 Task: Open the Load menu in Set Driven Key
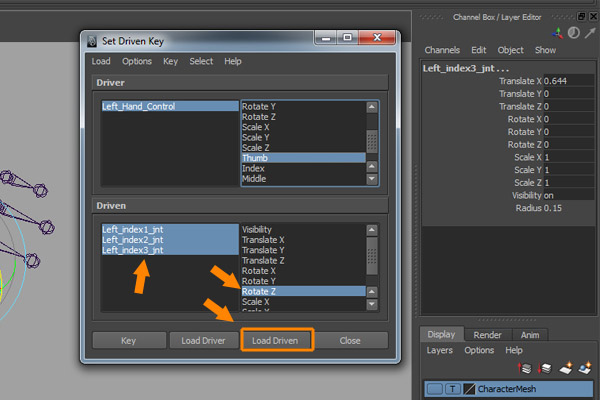point(101,61)
